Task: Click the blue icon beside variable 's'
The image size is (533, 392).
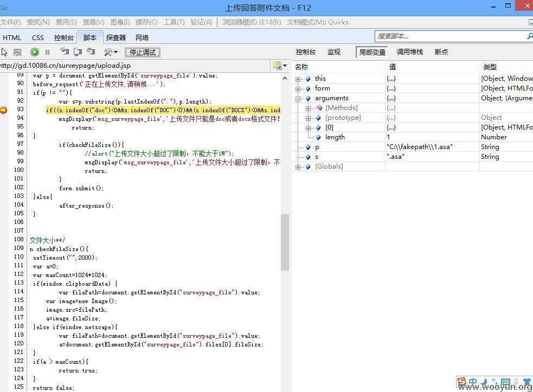Action: [308, 157]
